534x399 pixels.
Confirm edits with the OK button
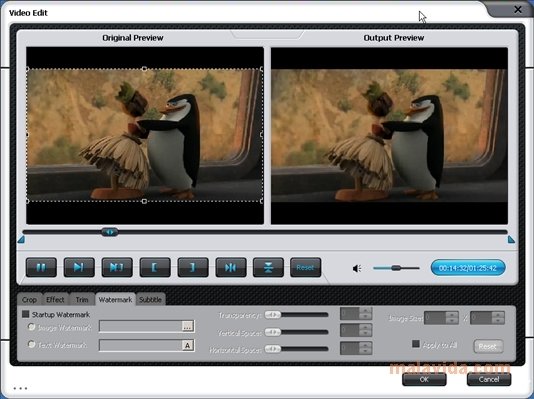pyautogui.click(x=424, y=379)
